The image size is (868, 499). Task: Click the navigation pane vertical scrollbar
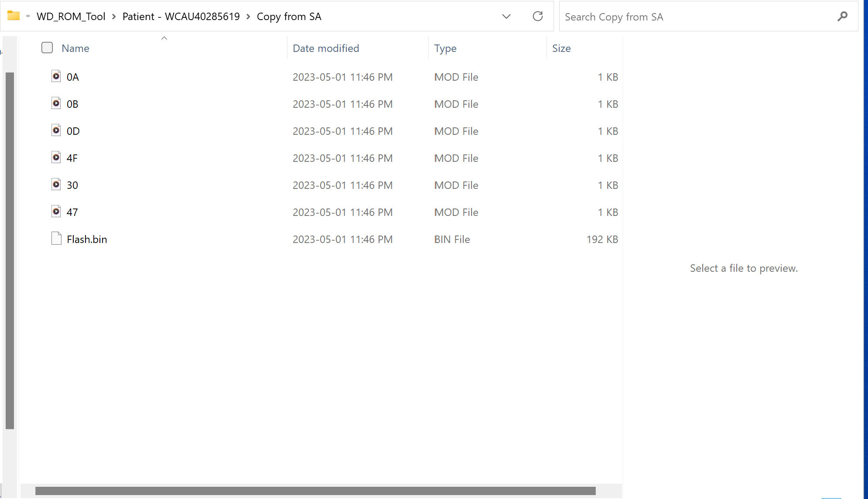pos(10,251)
